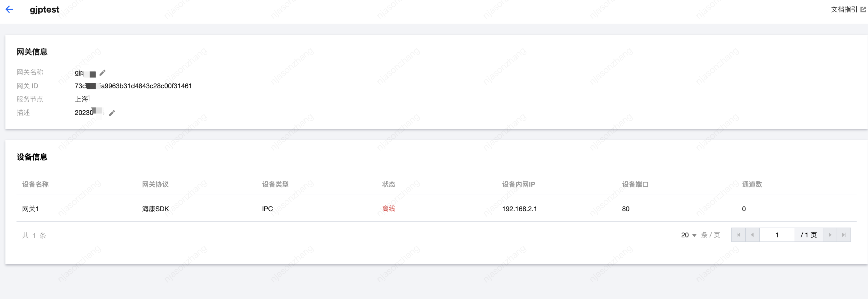Click the page number input field
The height and width of the screenshot is (299, 868).
click(777, 235)
